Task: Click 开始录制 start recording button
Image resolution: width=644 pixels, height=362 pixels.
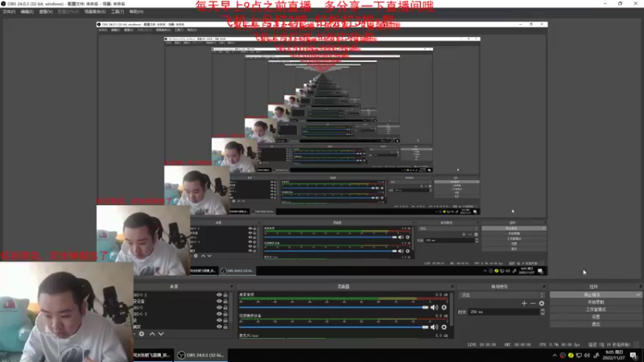Action: [x=596, y=302]
